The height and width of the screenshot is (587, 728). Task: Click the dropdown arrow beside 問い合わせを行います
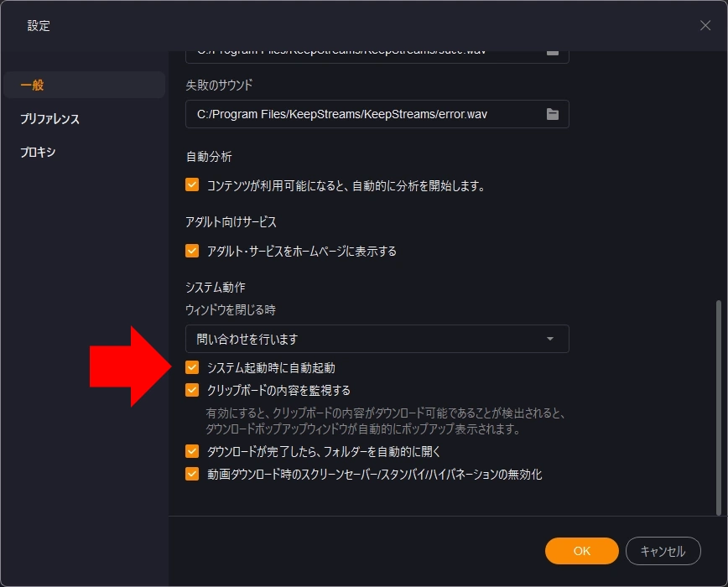pos(549,339)
